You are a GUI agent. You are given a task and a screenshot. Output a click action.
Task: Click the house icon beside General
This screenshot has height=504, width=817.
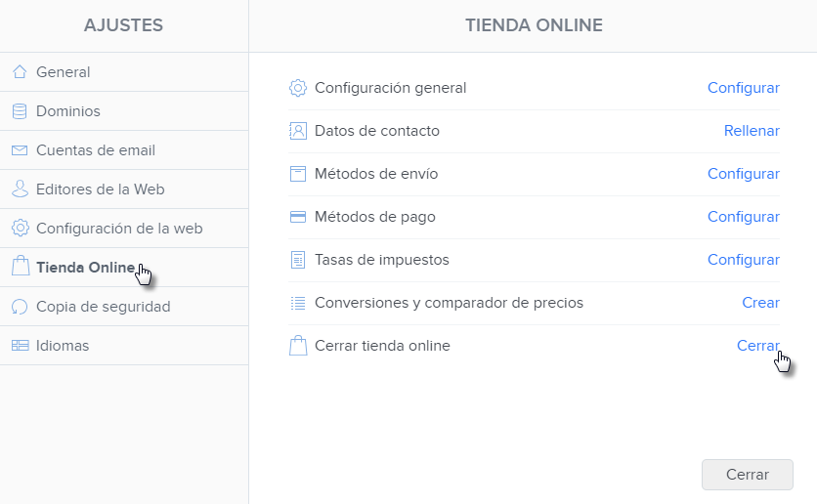20,72
